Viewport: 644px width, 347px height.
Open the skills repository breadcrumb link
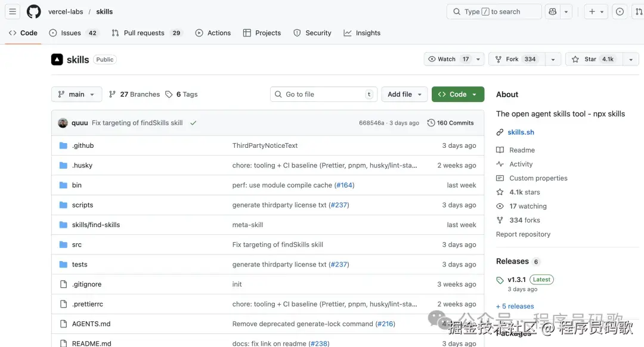pyautogui.click(x=104, y=11)
